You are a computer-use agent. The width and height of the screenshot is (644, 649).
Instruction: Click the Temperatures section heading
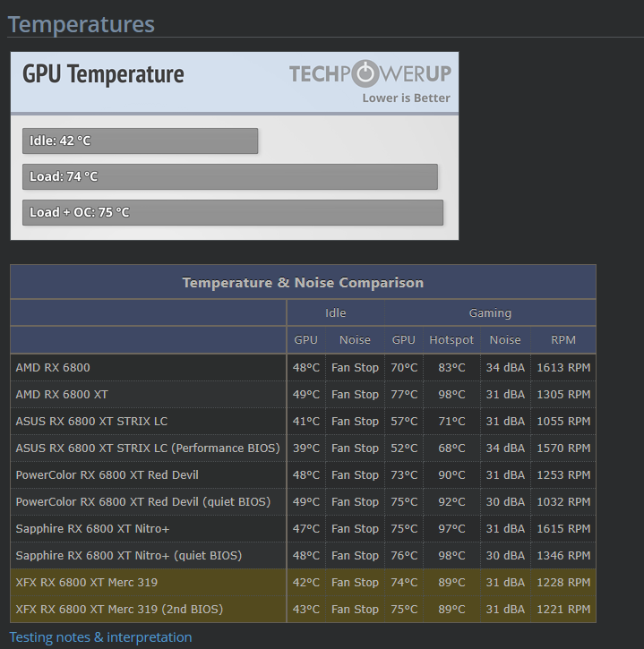(x=82, y=24)
